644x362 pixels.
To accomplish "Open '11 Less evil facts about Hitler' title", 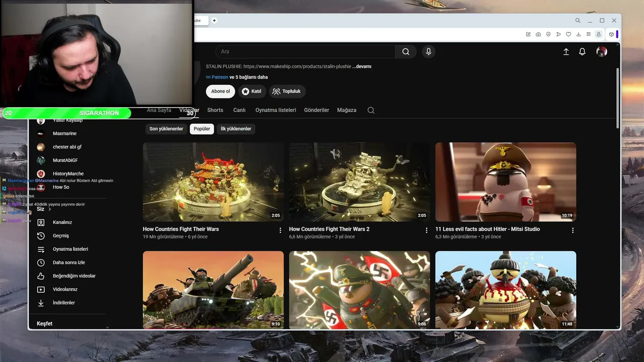I will coord(488,229).
